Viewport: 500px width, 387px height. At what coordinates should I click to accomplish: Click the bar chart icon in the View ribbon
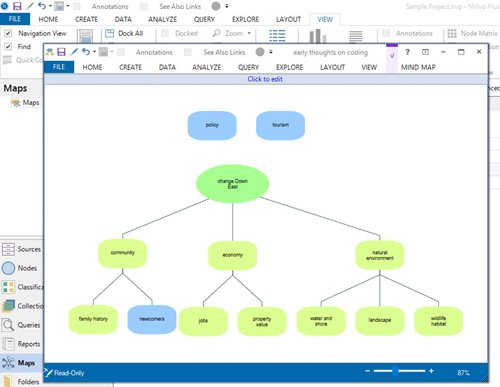tap(318, 36)
